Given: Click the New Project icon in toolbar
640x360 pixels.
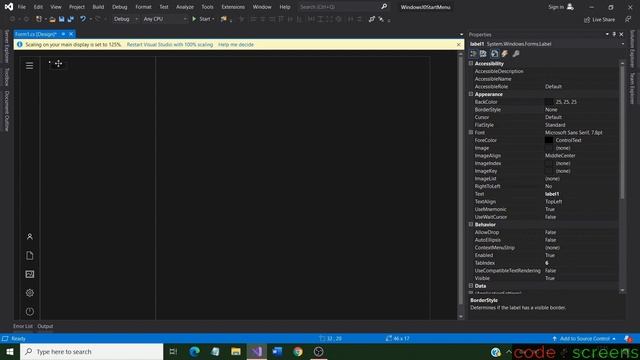Looking at the screenshot, I should pyautogui.click(x=39, y=19).
